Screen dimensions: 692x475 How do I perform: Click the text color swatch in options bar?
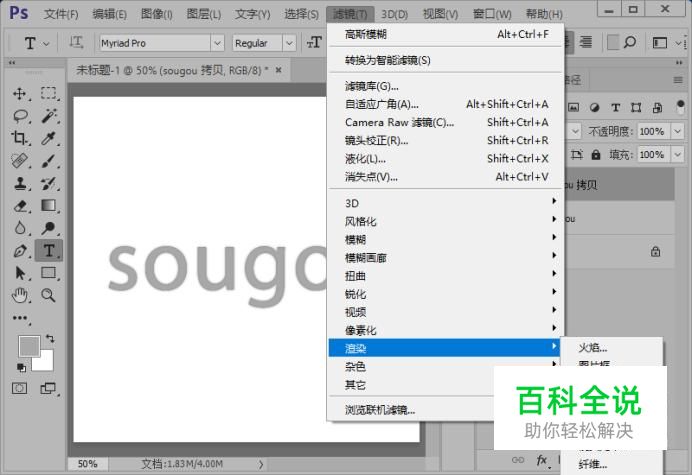(x=612, y=43)
